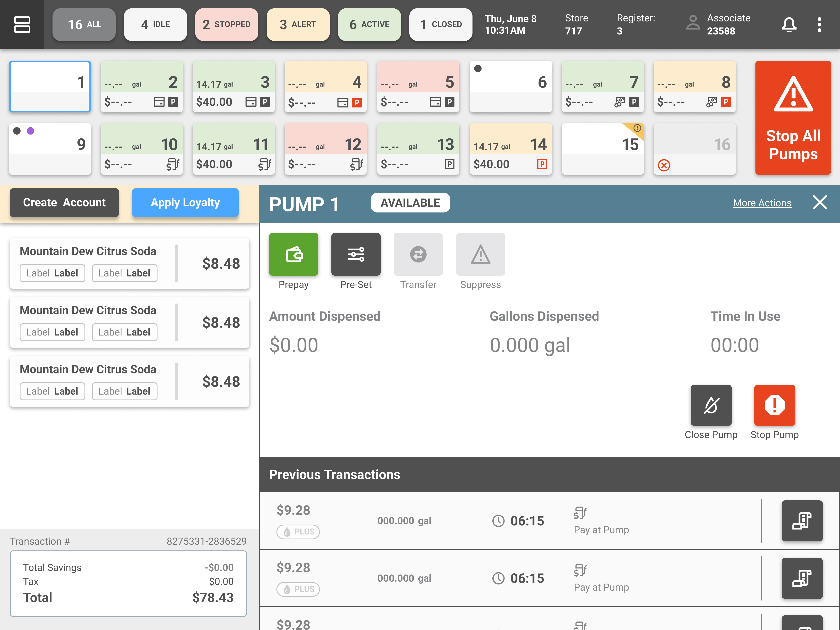The image size is (840, 630).
Task: Filter pumps by 3 ALERT
Action: click(298, 25)
